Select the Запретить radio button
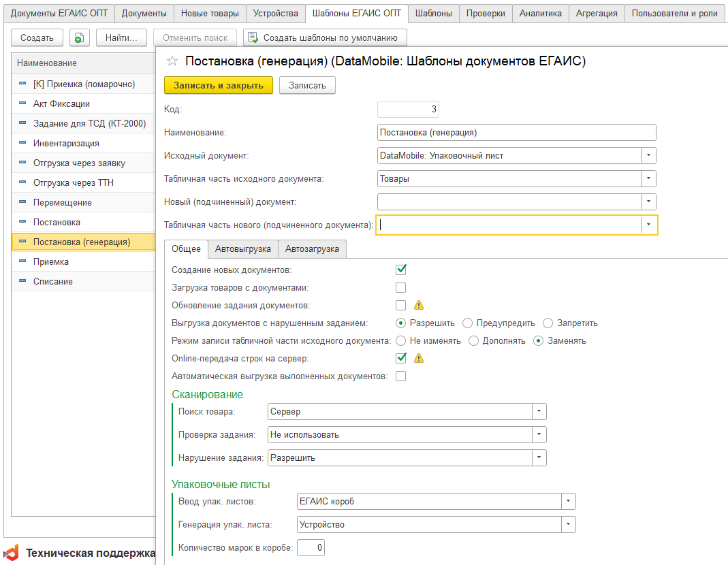The width and height of the screenshot is (728, 565). pos(548,323)
